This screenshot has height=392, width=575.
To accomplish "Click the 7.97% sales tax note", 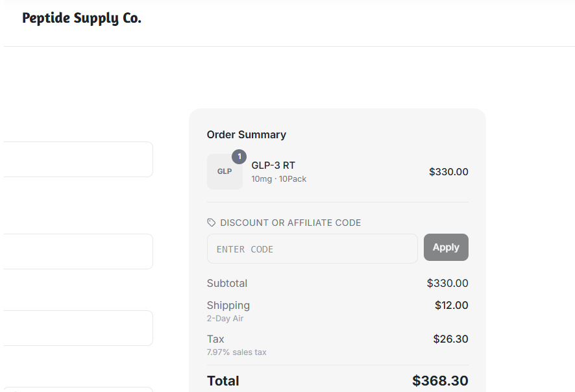I will click(x=236, y=352).
